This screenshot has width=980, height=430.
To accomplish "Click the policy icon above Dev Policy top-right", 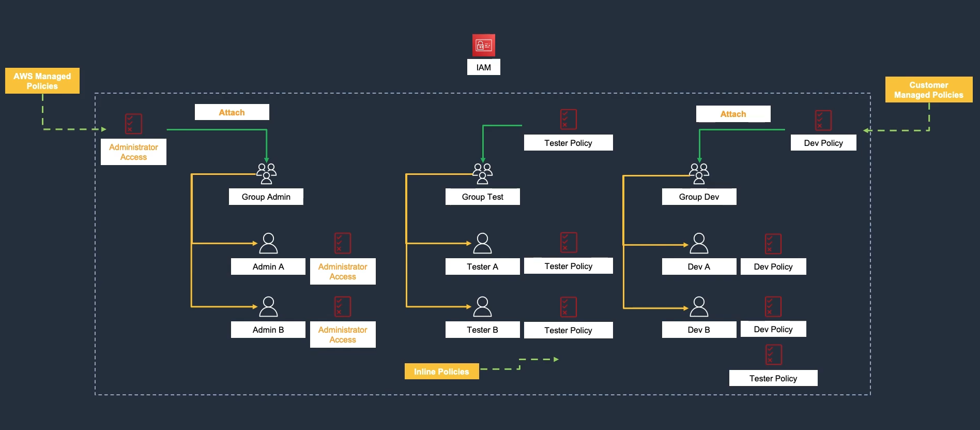I will (x=823, y=121).
